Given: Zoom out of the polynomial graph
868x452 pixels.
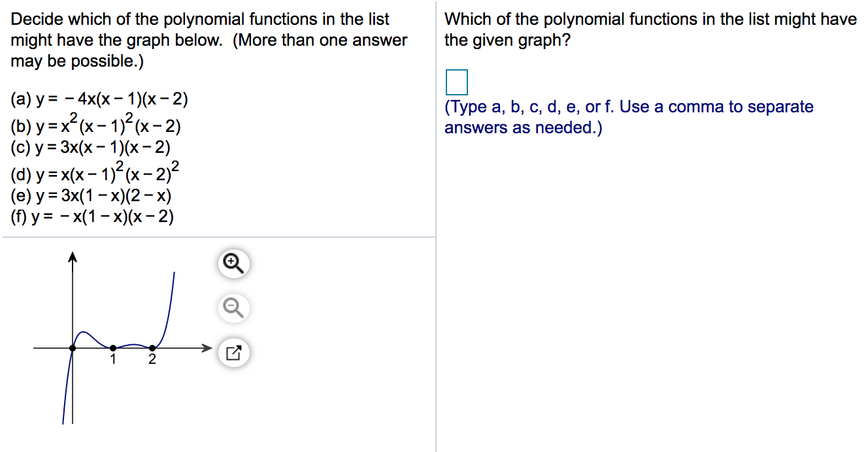Looking at the screenshot, I should pos(233,308).
